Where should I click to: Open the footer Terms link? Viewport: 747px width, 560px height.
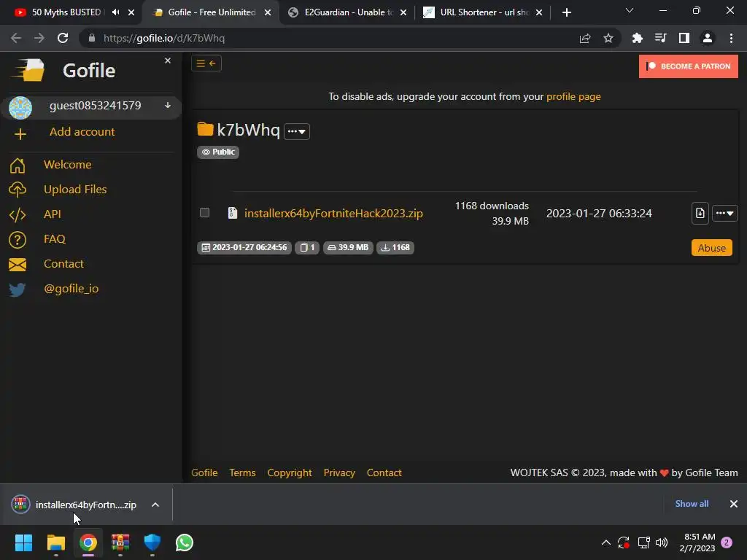pyautogui.click(x=242, y=472)
